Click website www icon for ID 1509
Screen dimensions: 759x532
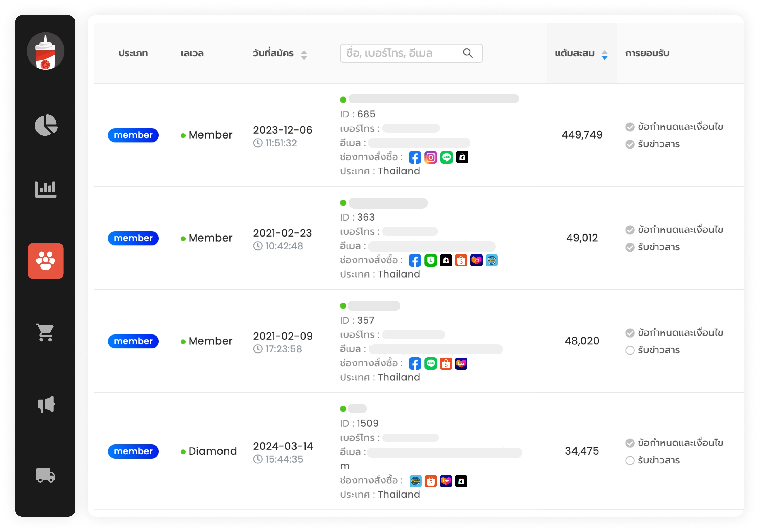(416, 481)
